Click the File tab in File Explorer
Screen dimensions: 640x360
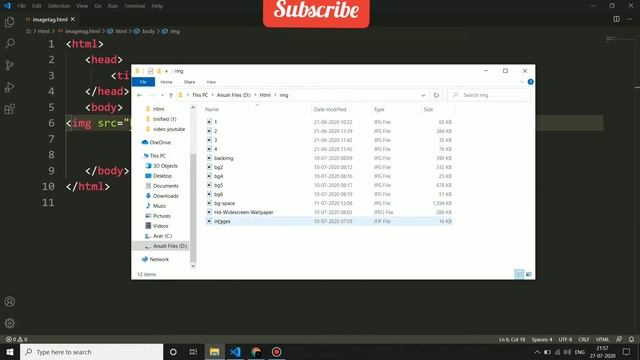(143, 82)
